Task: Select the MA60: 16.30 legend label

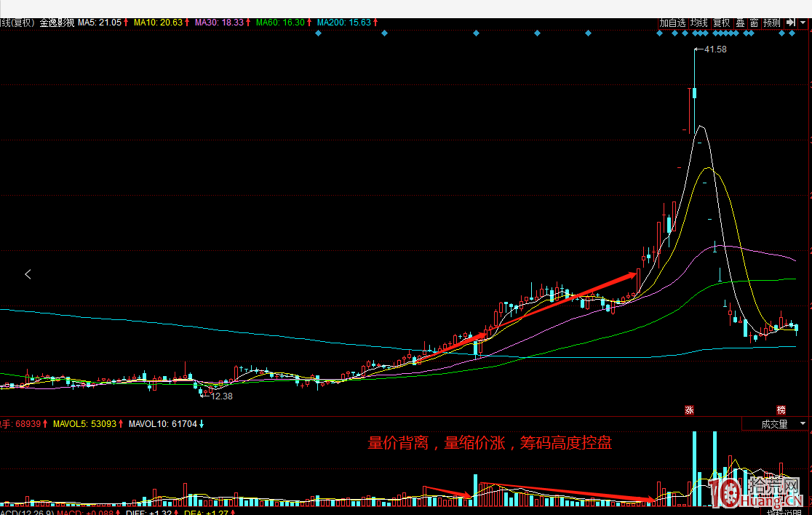Action: pyautogui.click(x=280, y=23)
